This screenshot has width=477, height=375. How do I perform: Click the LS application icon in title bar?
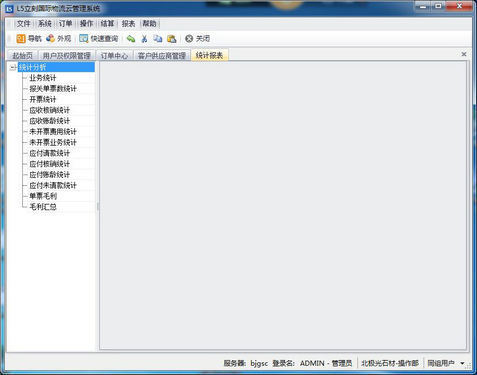click(x=9, y=8)
